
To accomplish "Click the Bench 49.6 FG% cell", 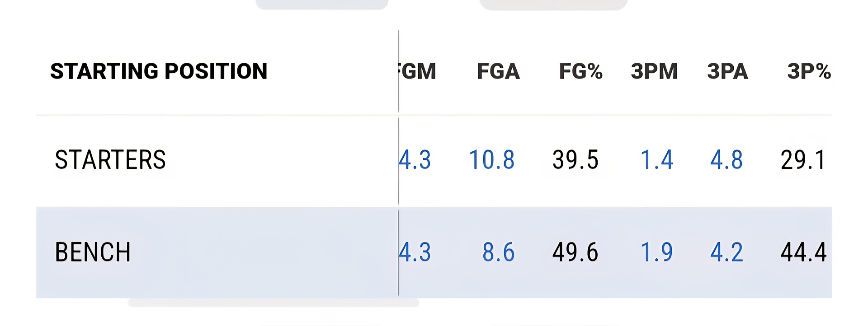I will (x=575, y=252).
